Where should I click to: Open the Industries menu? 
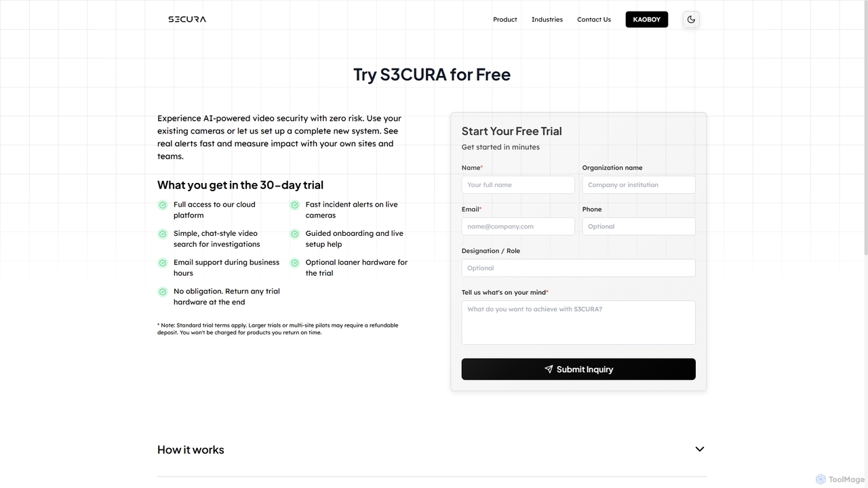547,20
